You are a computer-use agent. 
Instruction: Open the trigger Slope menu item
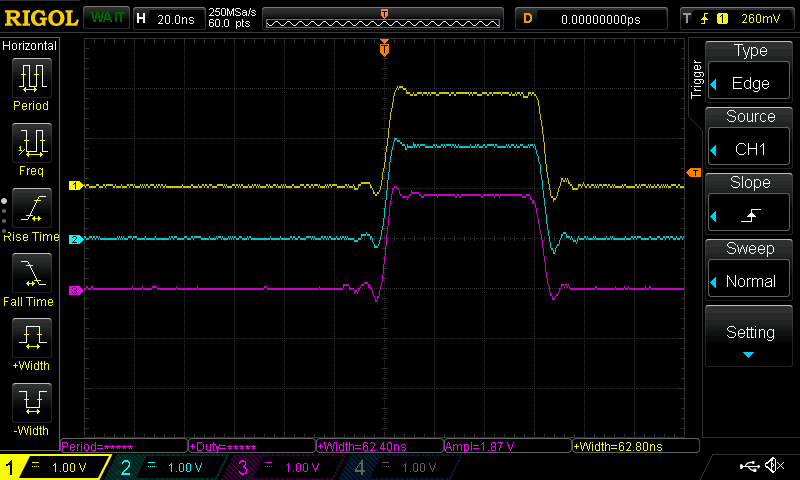pos(750,204)
